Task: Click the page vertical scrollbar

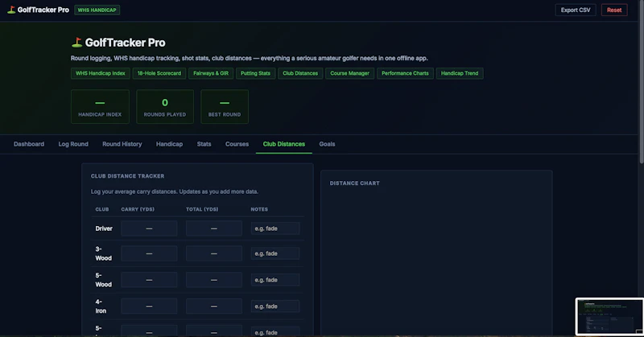Action: click(642, 82)
